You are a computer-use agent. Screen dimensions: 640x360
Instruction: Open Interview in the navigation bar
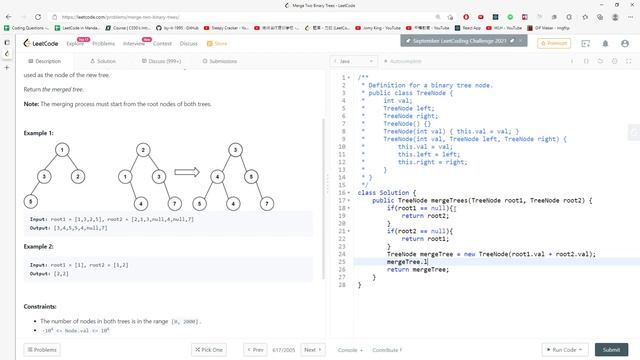(x=133, y=43)
